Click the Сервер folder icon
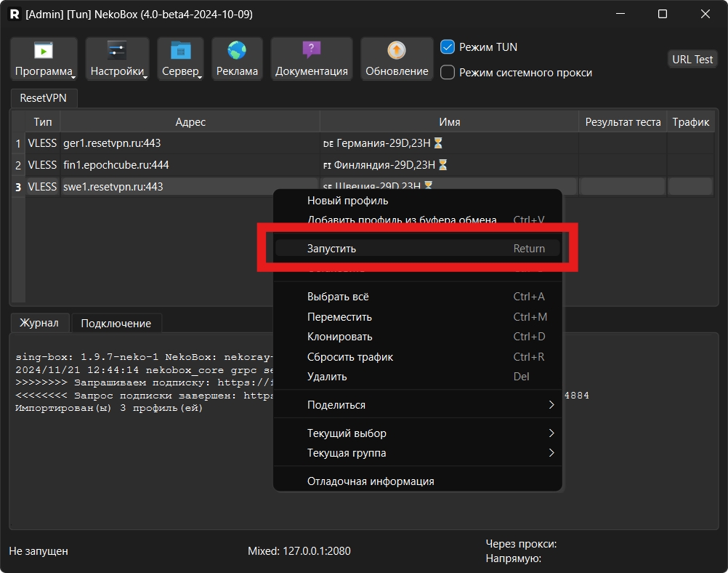 tap(180, 51)
